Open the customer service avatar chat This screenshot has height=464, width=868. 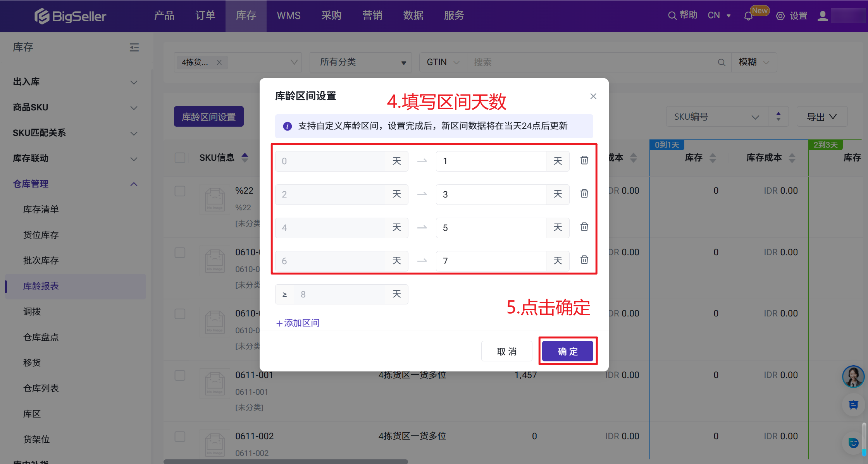point(853,376)
